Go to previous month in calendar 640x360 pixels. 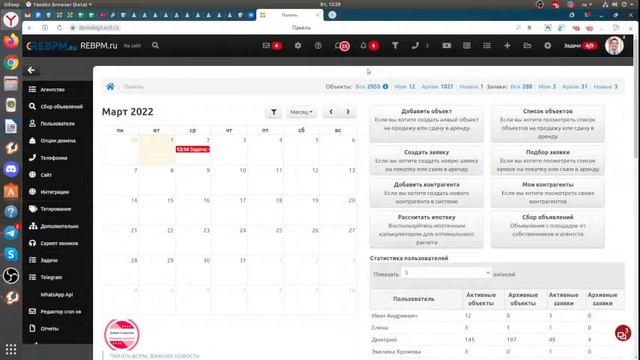pyautogui.click(x=331, y=112)
